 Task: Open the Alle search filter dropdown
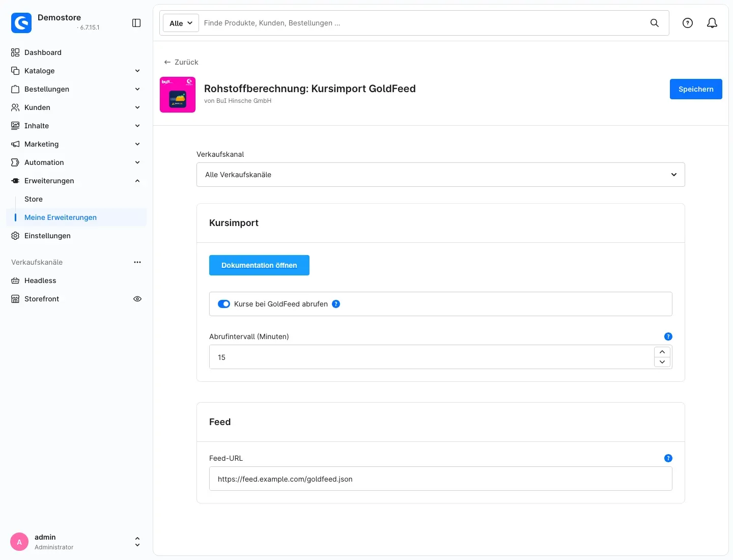tap(181, 23)
